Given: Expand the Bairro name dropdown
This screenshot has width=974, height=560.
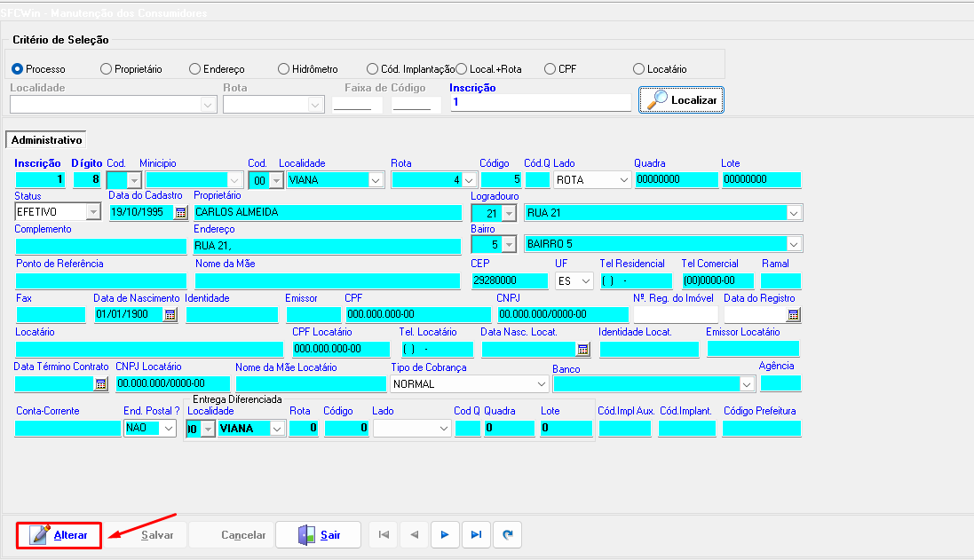Looking at the screenshot, I should [x=793, y=244].
